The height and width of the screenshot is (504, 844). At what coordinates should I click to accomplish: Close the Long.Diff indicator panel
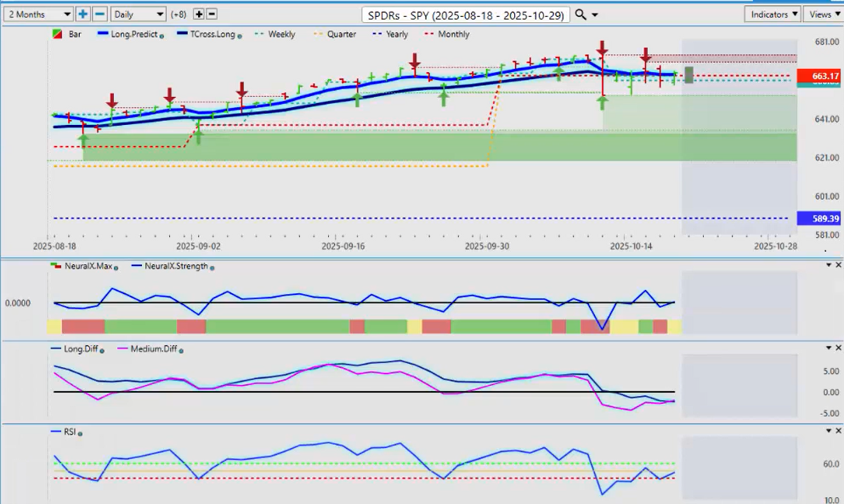838,348
